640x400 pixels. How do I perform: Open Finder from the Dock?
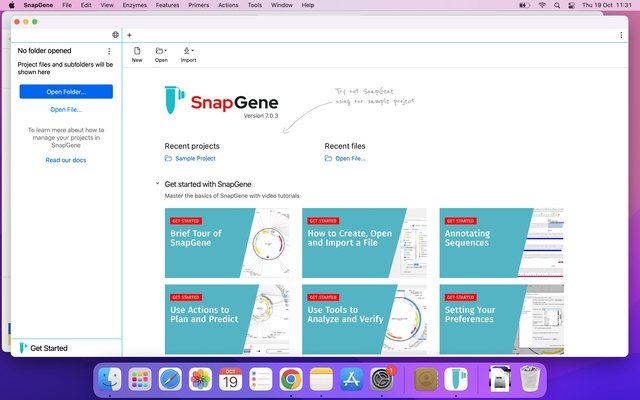(110, 379)
